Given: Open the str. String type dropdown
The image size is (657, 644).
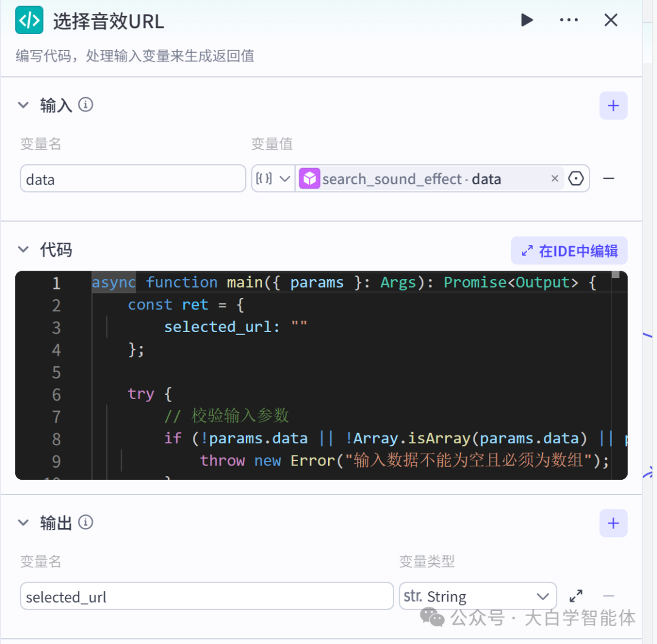Looking at the screenshot, I should [478, 597].
